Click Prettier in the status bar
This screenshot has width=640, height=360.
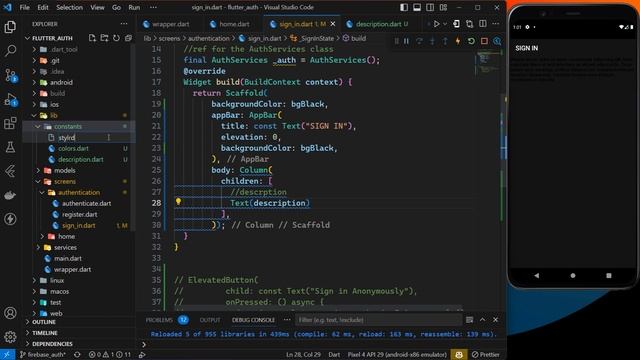pos(486,355)
